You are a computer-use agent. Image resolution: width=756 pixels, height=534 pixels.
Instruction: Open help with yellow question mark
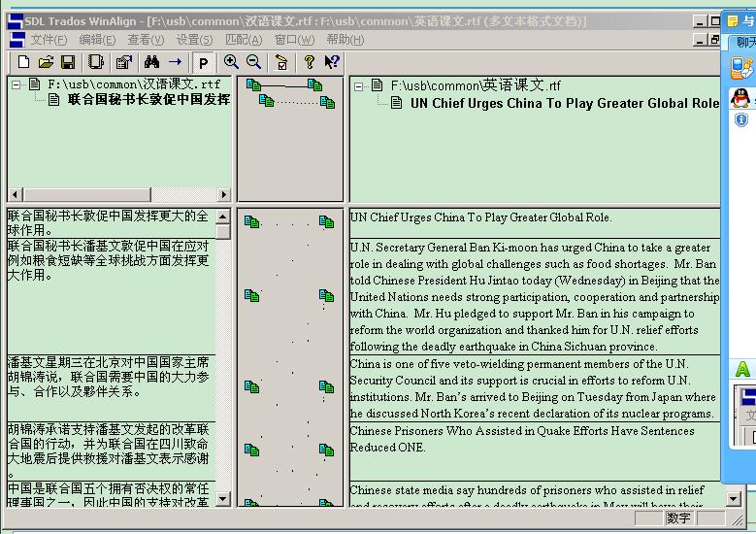coord(309,62)
